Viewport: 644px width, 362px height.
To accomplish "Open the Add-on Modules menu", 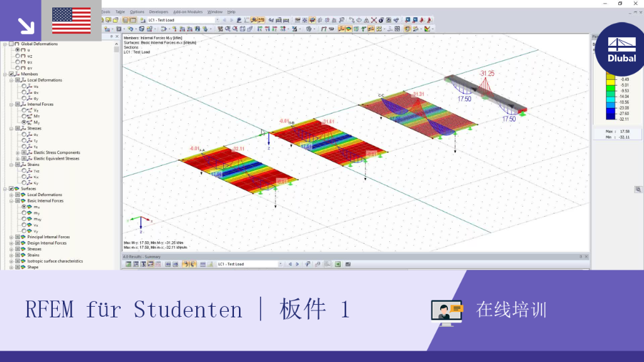I will tap(187, 12).
